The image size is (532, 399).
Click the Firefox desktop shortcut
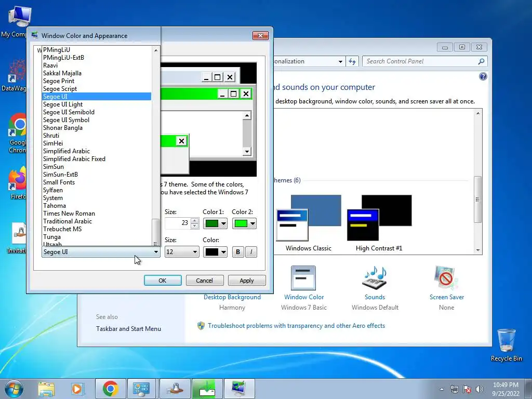17,182
